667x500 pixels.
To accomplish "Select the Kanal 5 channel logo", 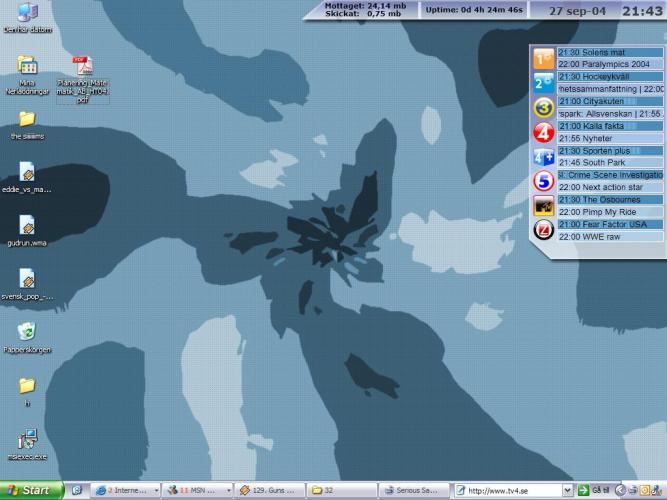I will (543, 181).
